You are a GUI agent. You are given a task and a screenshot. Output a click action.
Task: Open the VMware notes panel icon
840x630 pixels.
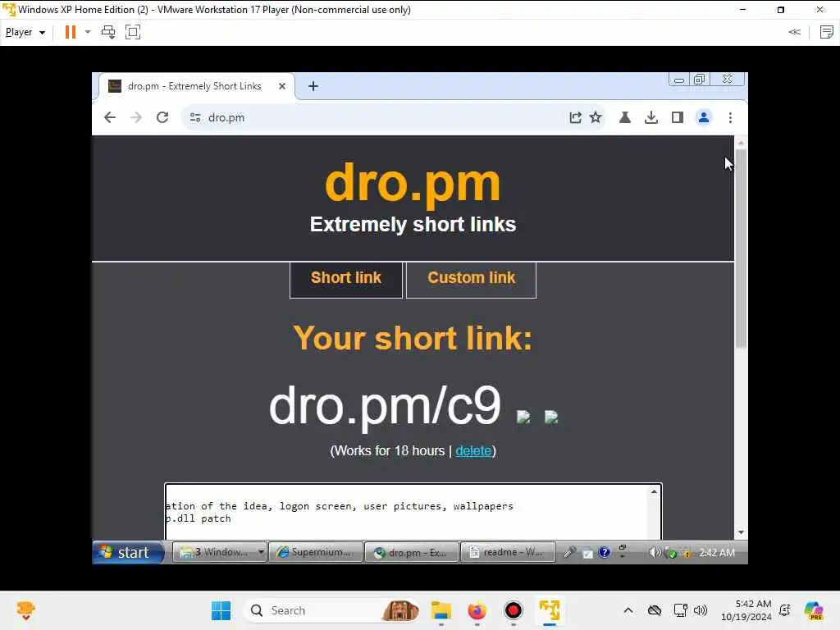[x=827, y=32]
